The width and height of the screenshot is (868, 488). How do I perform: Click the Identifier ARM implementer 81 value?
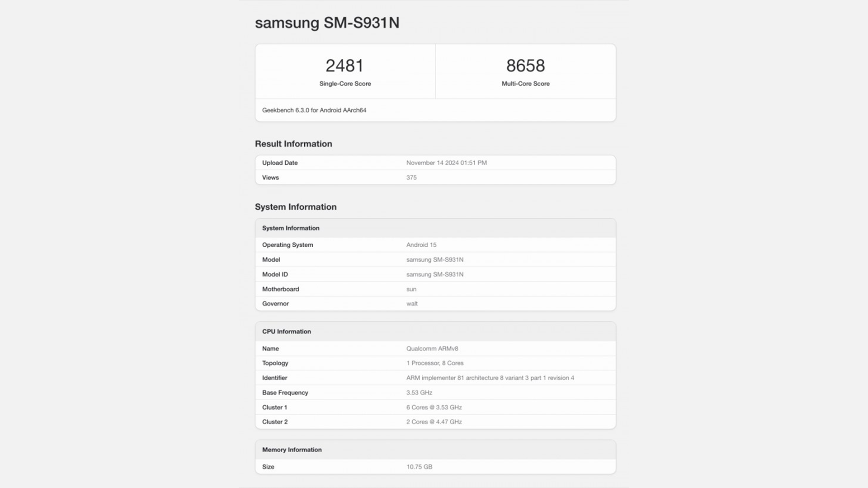(x=490, y=378)
